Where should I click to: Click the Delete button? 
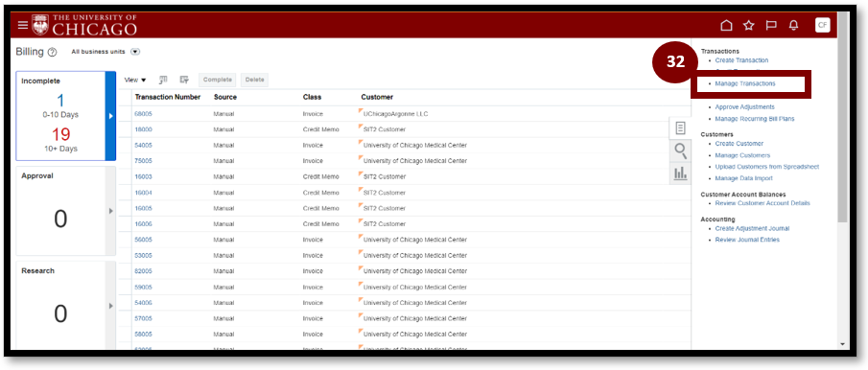click(254, 80)
